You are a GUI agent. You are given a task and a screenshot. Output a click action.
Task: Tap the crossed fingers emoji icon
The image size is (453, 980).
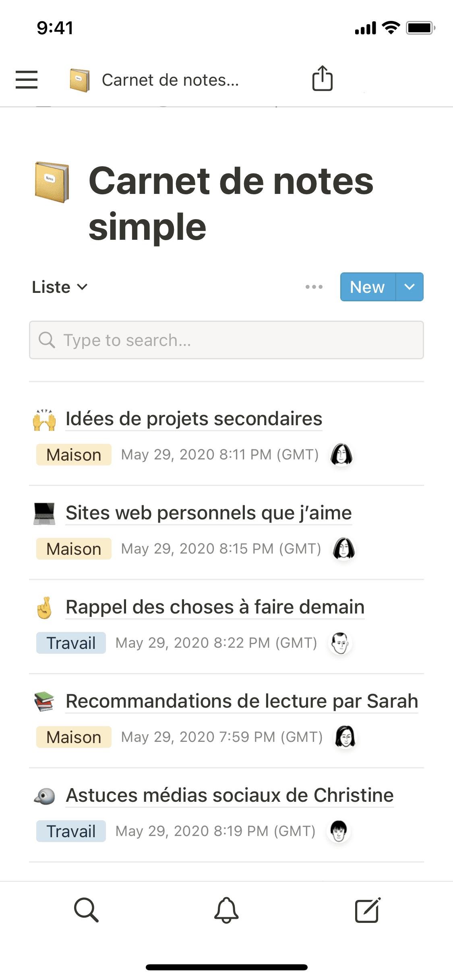[44, 607]
